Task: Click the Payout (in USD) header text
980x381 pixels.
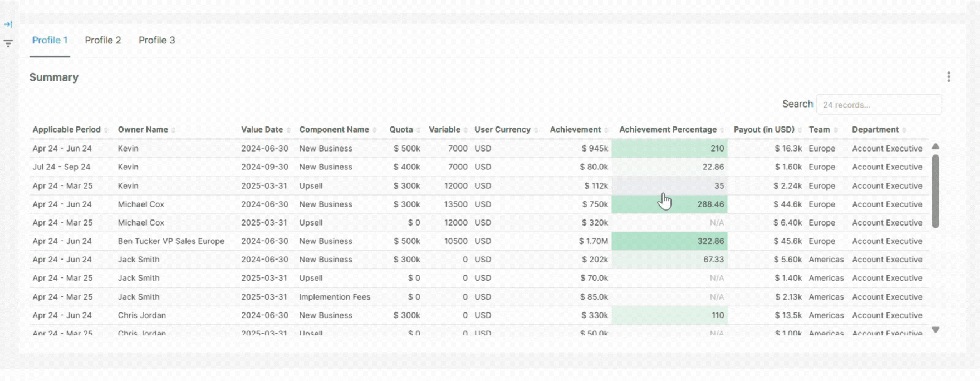Action: pos(764,129)
